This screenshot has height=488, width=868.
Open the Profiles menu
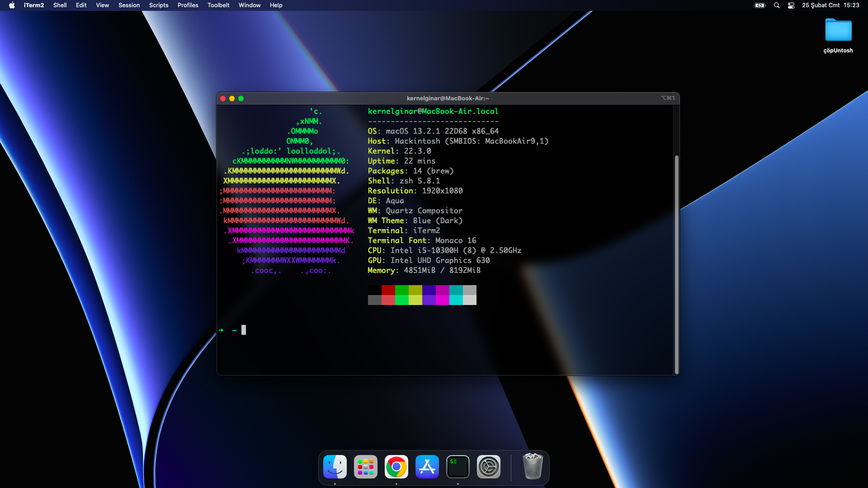point(188,5)
